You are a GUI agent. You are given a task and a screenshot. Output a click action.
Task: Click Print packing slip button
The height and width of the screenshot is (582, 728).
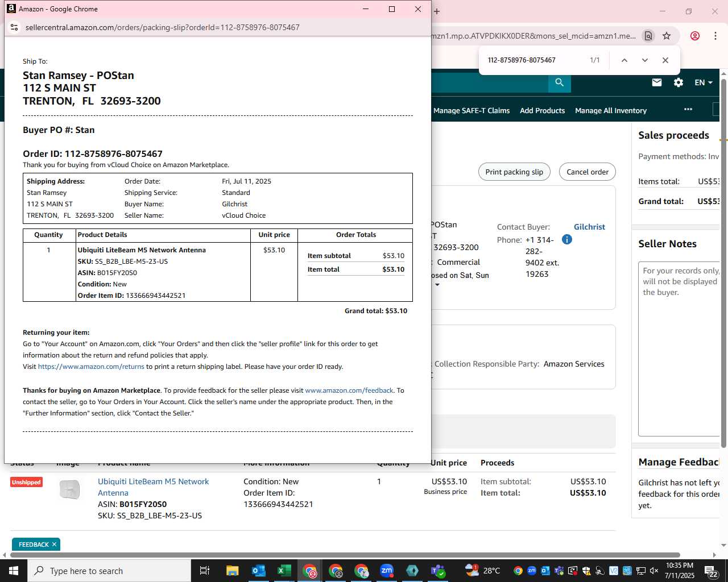(x=514, y=172)
